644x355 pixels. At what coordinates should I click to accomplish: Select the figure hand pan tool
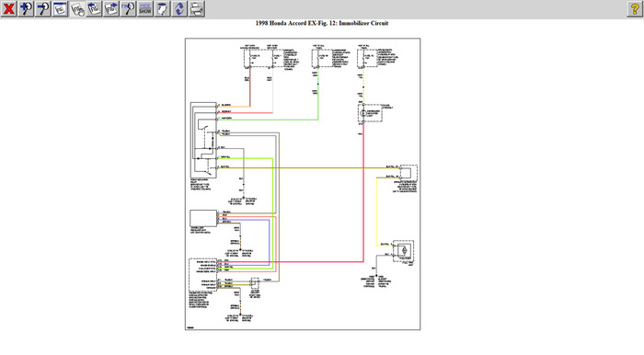(77, 8)
